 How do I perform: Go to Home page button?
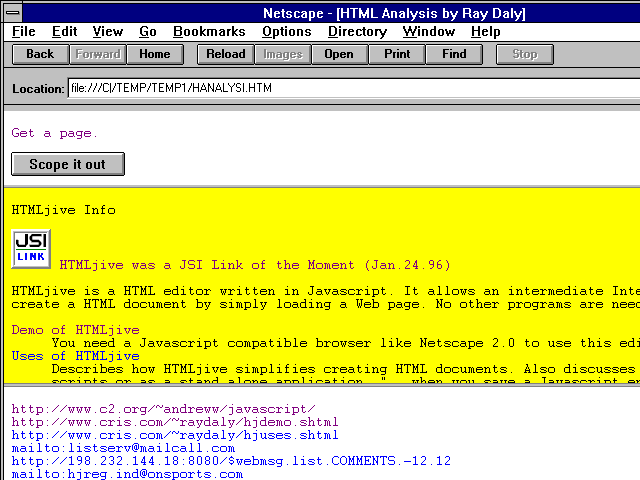[x=155, y=54]
